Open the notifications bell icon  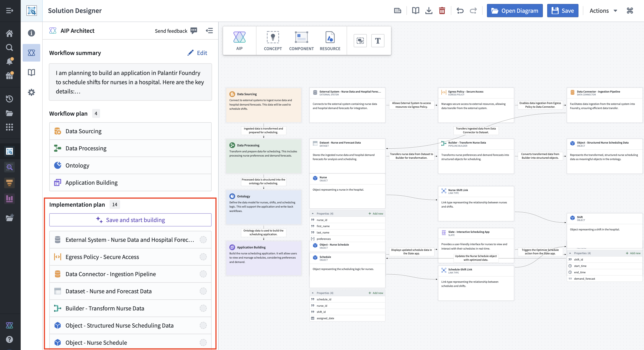point(9,61)
